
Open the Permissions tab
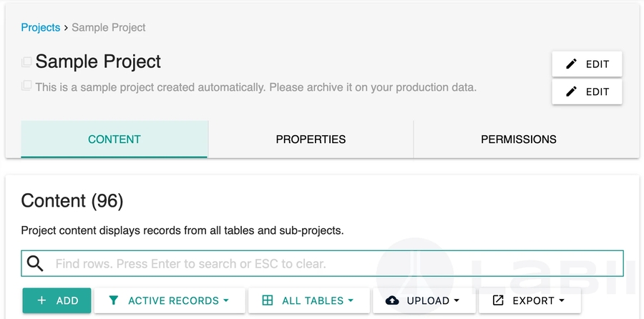point(518,139)
